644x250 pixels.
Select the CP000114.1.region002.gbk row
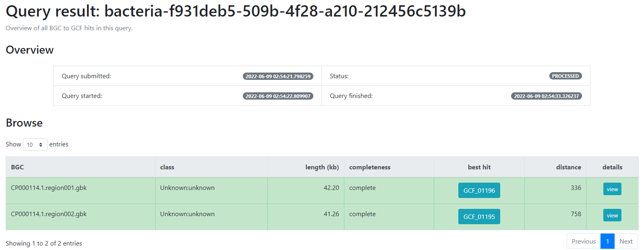point(81,214)
